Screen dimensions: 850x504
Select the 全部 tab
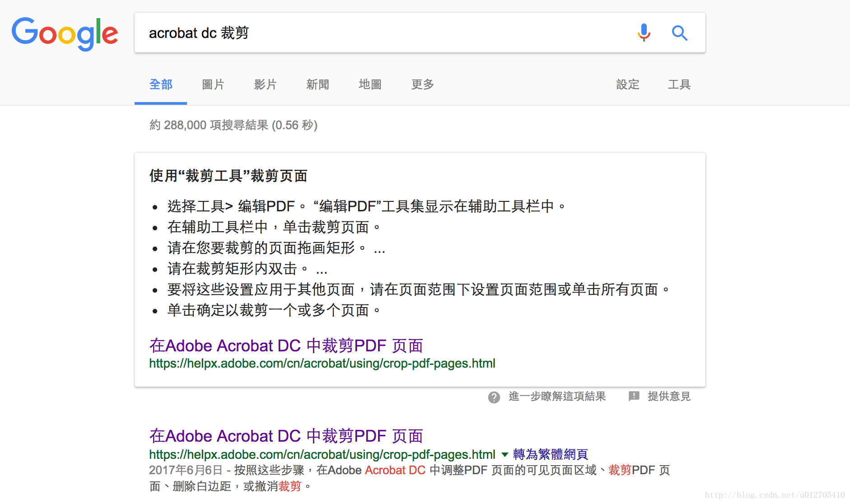click(161, 84)
